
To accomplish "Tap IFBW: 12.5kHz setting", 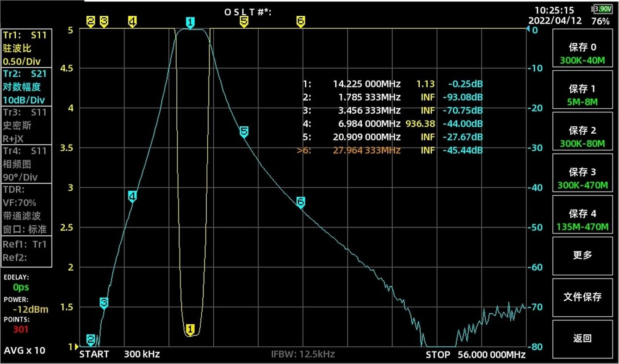I will [303, 354].
